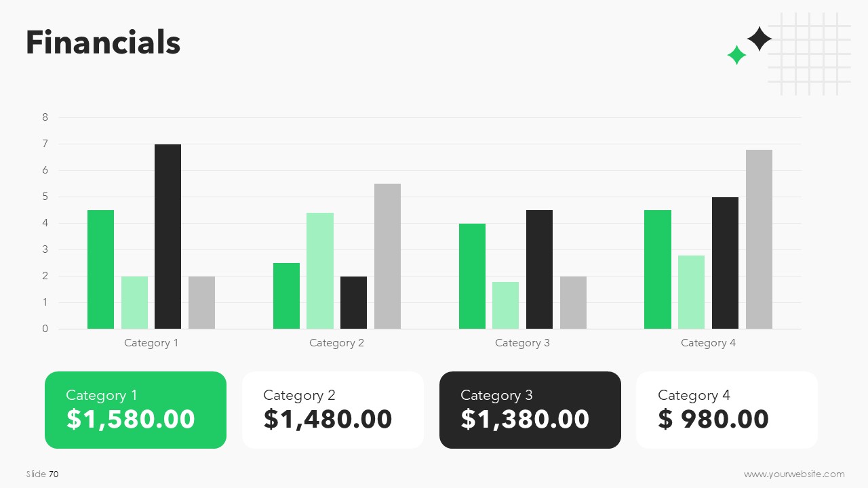Screen dimensions: 868x488
Task: Select the grid pattern decoration
Action: (809, 54)
